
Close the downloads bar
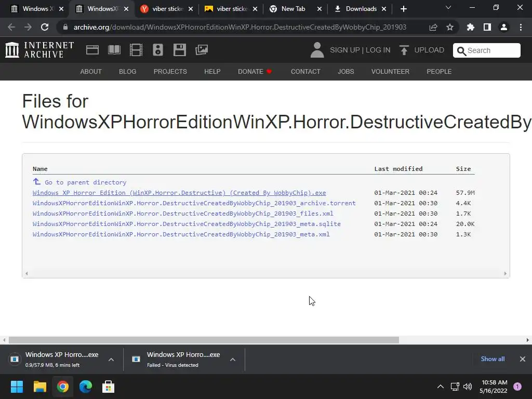pos(523,359)
